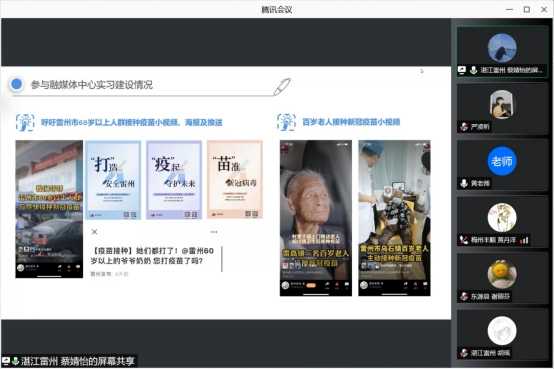This screenshot has height=369, width=554.
Task: Click the 雷高镇 centenarian video thumbnail
Action: click(316, 218)
